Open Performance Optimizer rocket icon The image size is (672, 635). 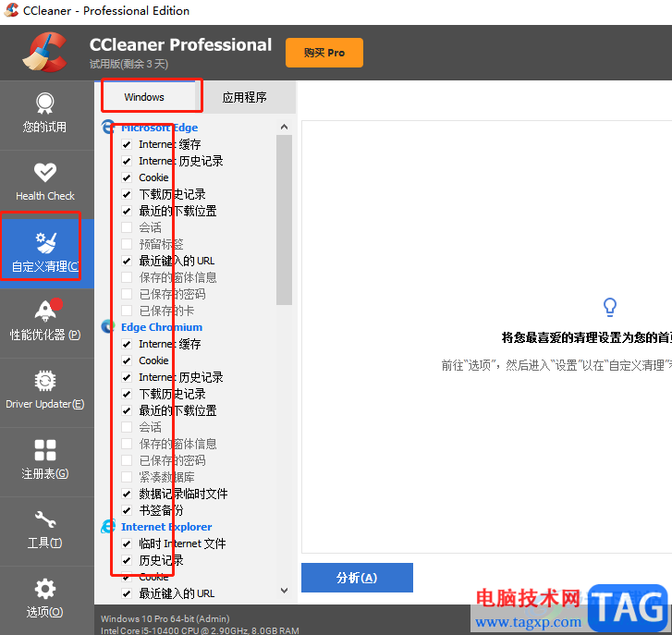46,311
